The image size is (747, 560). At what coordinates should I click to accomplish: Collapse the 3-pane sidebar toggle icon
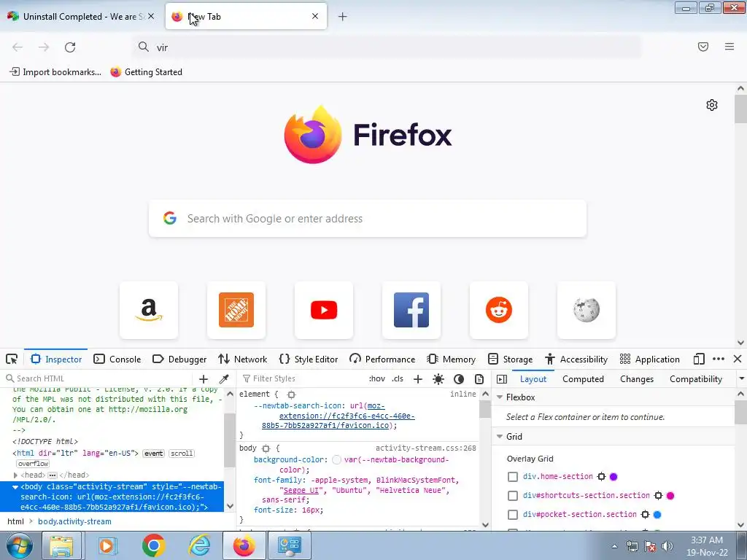pyautogui.click(x=502, y=379)
